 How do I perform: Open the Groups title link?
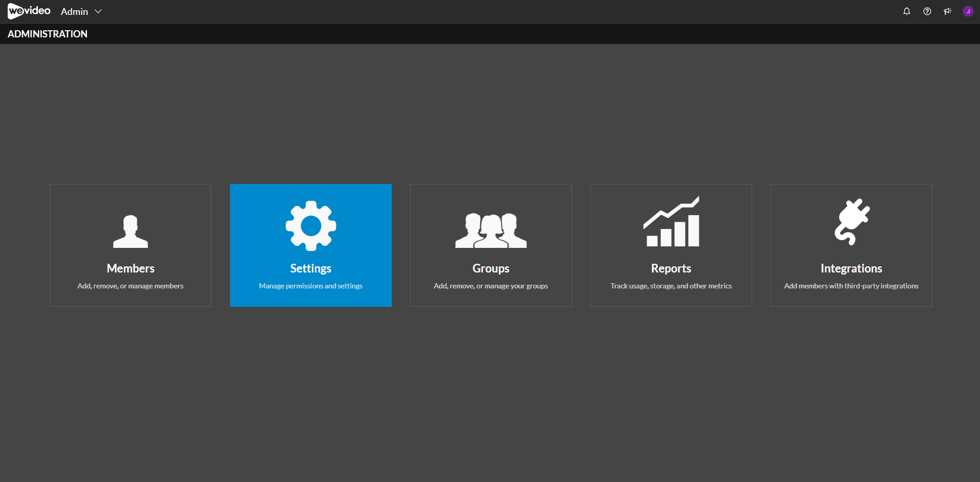[491, 268]
